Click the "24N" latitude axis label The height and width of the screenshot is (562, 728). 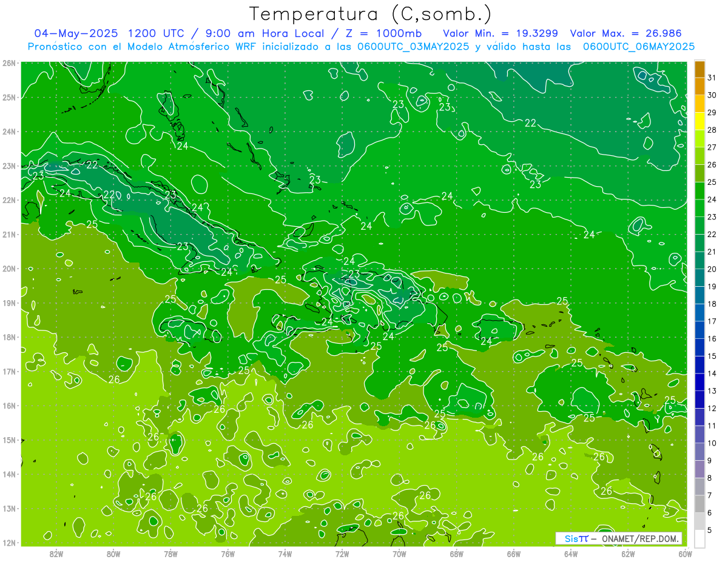pyautogui.click(x=8, y=132)
